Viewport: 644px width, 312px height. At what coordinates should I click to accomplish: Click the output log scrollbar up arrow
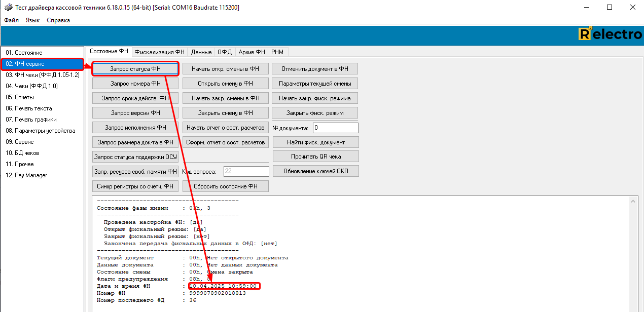pos(634,201)
